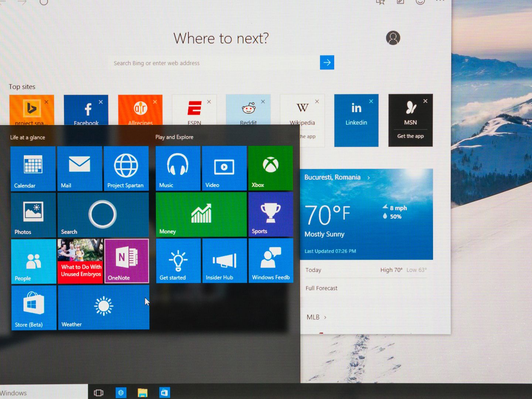Open the Cortana Search tile
The height and width of the screenshot is (399, 532).
[103, 215]
